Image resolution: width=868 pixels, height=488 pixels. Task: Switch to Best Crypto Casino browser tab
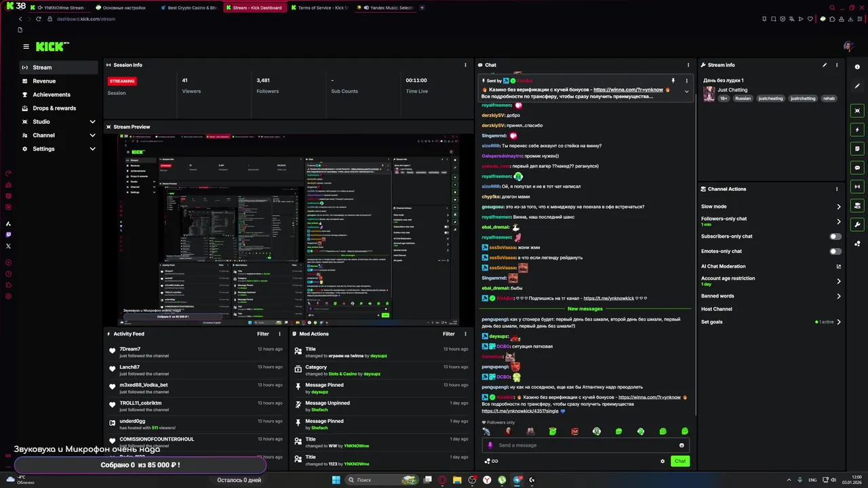[188, 8]
